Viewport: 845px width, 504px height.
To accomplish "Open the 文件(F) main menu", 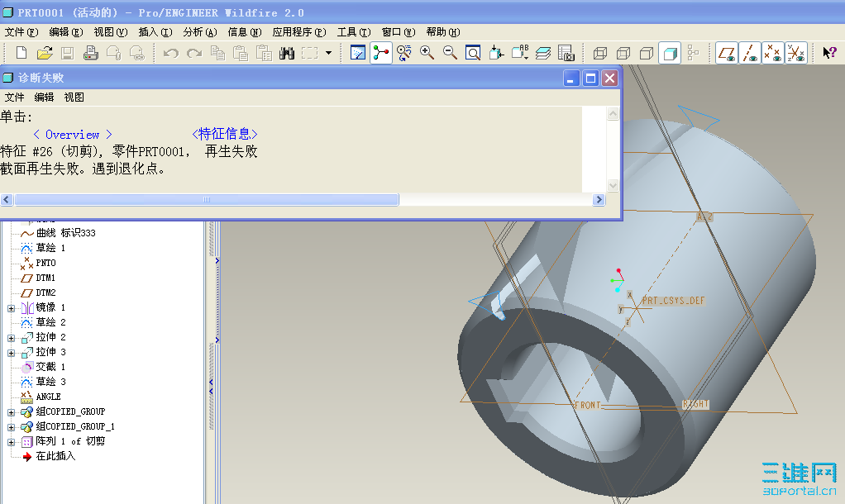I will tap(21, 32).
